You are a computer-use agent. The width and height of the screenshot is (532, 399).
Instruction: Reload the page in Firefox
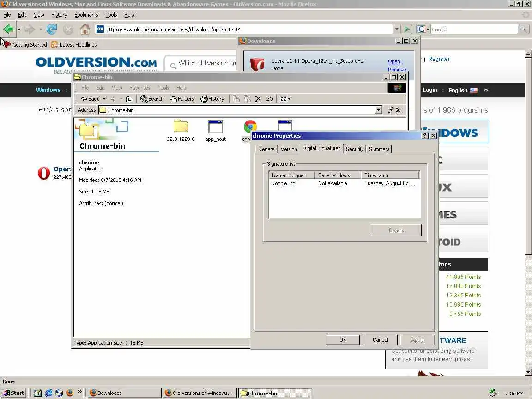(x=52, y=29)
